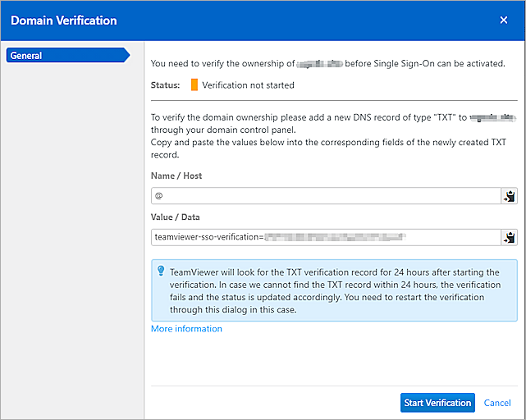Viewport: 526px width, 420px height.
Task: Open the More information link
Action: [x=186, y=329]
